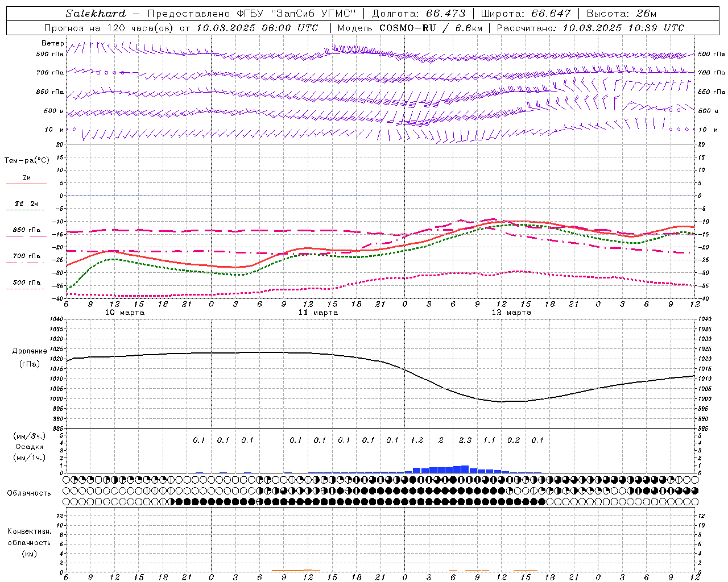
Task: Click the "Тем-ра(°C)" temperature panel label
Action: pos(27,161)
